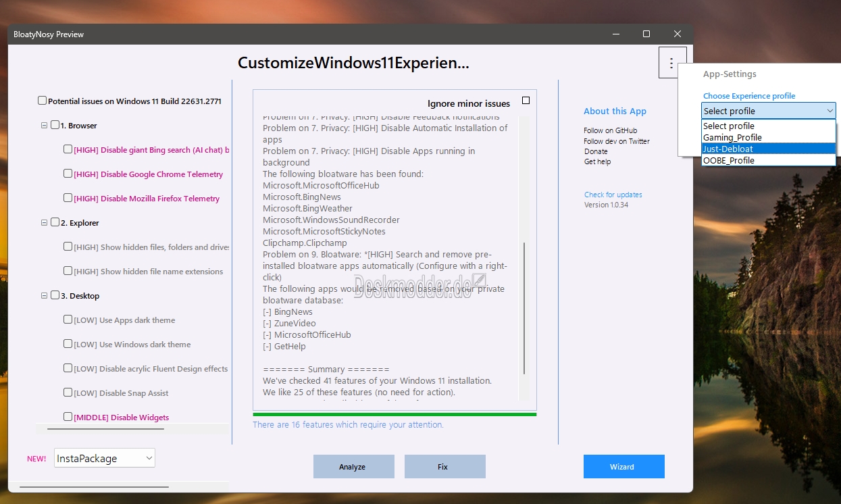Click the Choose Experience profile label

(749, 96)
